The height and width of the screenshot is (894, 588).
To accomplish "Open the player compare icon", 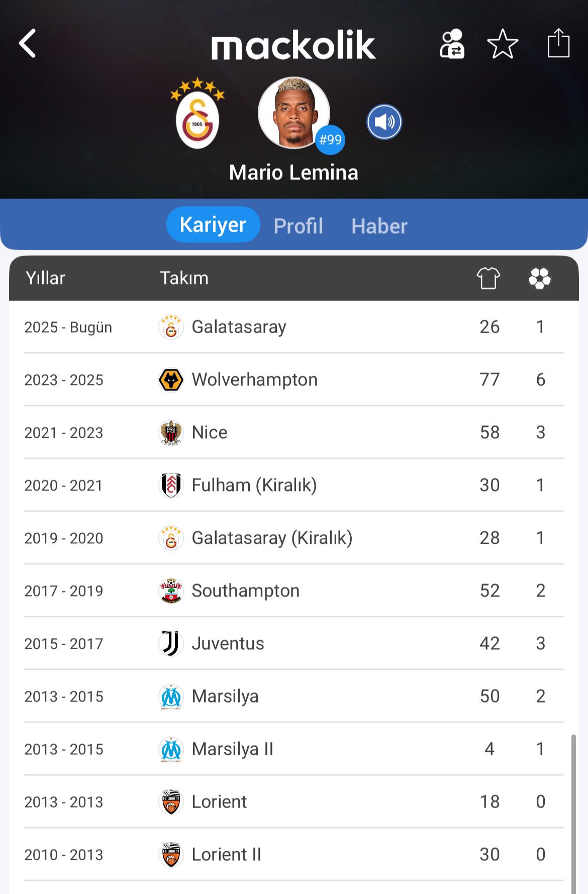I will pyautogui.click(x=452, y=44).
